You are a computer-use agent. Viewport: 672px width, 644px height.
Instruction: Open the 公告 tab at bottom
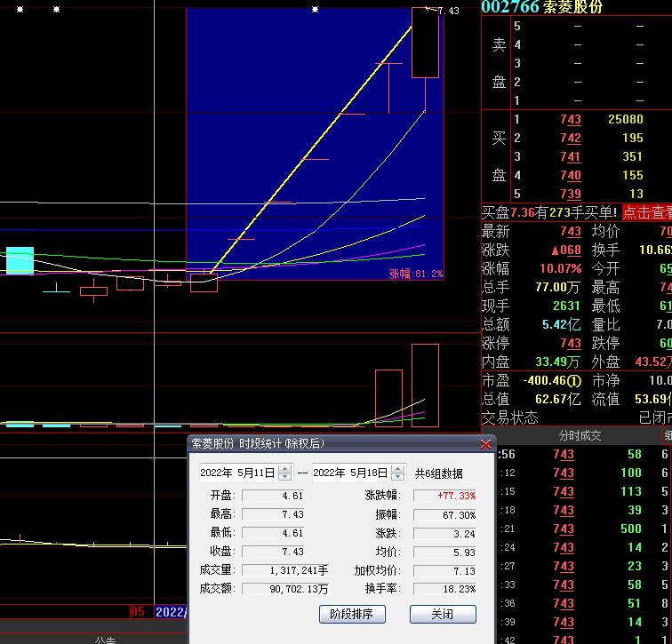[x=105, y=639]
